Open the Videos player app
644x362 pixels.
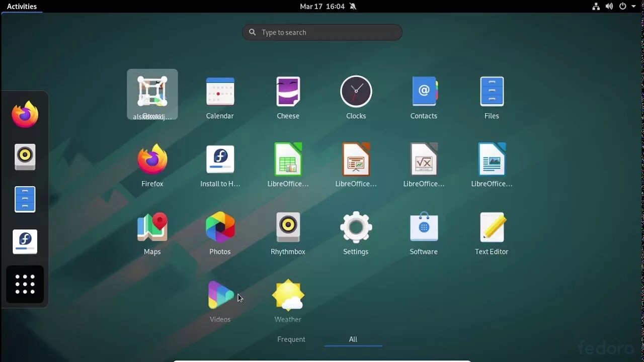click(220, 295)
